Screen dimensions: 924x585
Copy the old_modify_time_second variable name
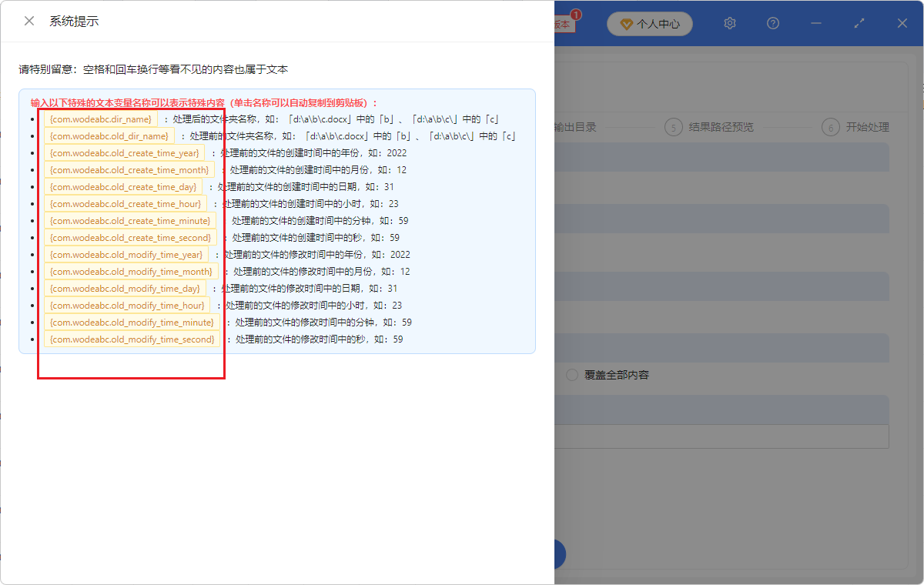click(131, 339)
